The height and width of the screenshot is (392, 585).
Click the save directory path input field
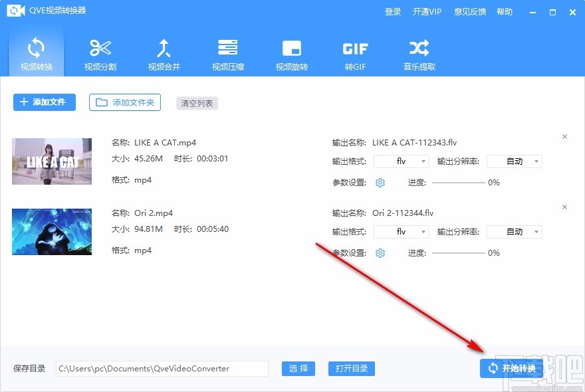coord(162,369)
